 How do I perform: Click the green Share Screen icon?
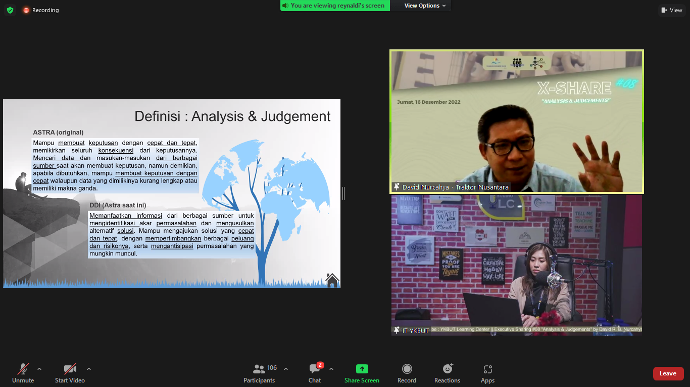[x=362, y=369]
